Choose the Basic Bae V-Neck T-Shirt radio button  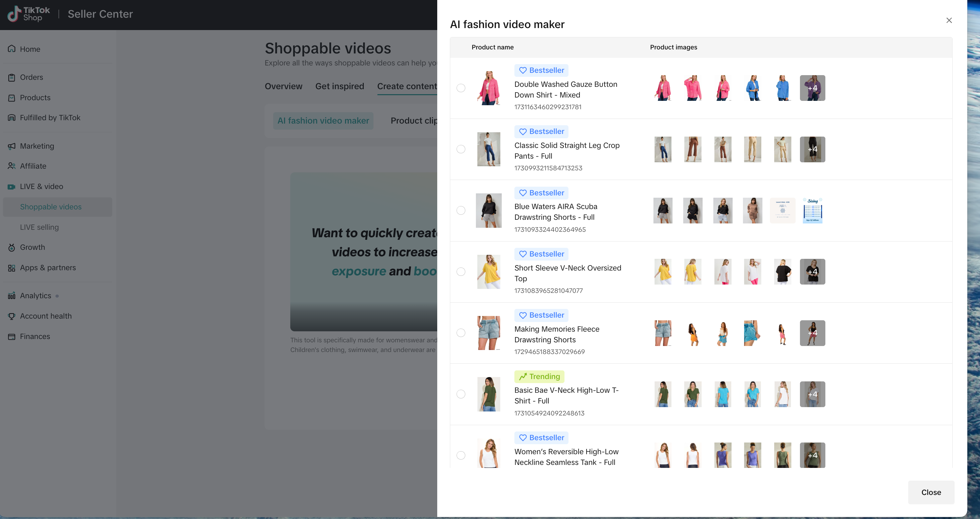461,394
